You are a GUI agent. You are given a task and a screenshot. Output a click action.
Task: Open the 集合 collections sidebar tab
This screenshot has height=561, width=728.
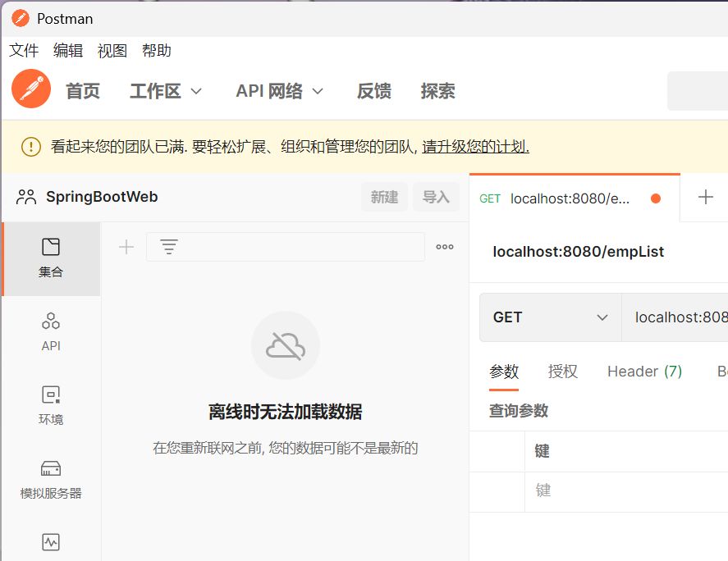(x=51, y=258)
